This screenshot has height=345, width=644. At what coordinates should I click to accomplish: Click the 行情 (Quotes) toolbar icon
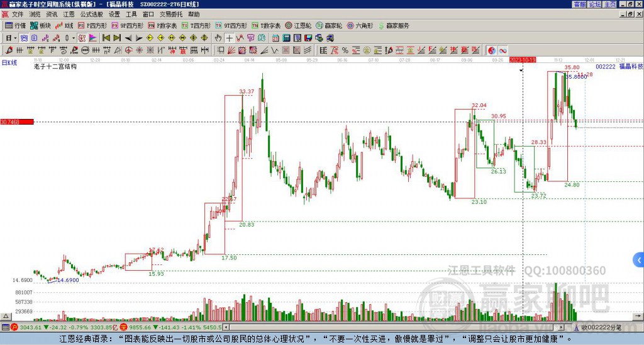tap(15, 26)
